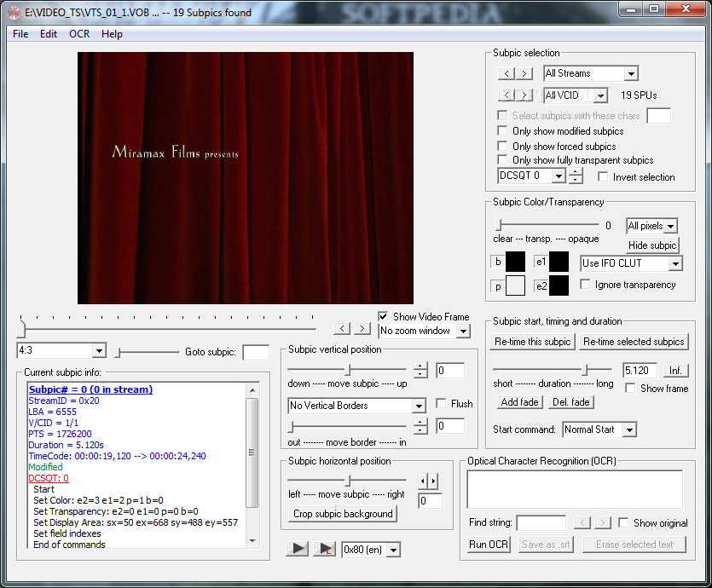The image size is (712, 588).
Task: Click the b color label button
Action: coord(498,262)
